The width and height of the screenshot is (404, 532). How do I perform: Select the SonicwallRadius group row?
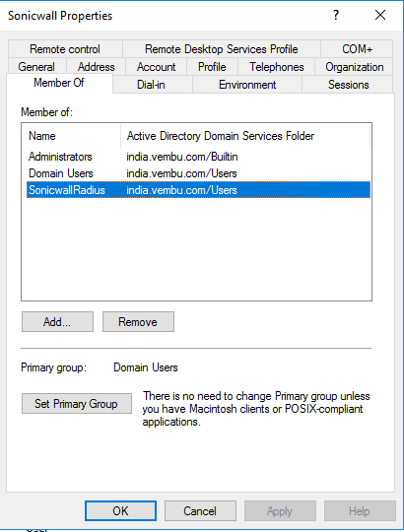[198, 190]
